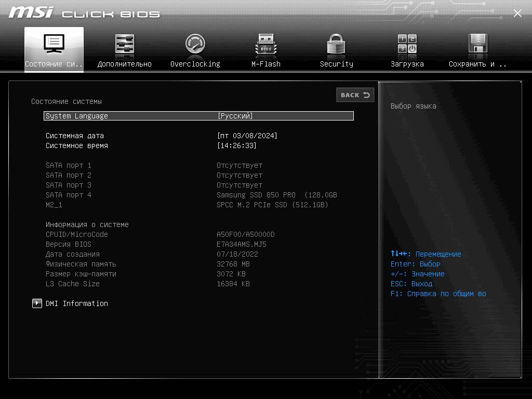Edit the date value [пт 03/08/2024]
The height and width of the screenshot is (399, 532).
click(247, 136)
